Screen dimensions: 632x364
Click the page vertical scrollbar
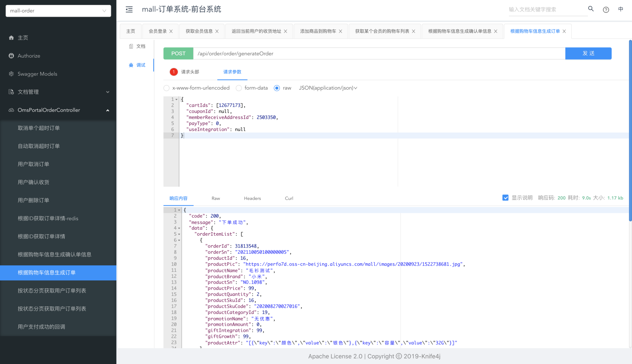pyautogui.click(x=630, y=131)
